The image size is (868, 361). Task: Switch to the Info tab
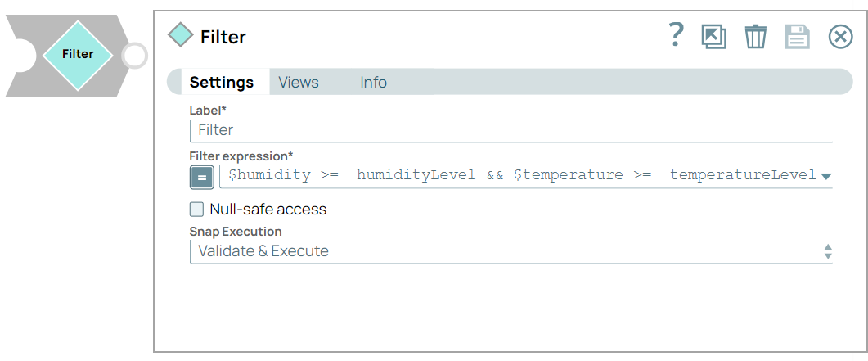[373, 83]
